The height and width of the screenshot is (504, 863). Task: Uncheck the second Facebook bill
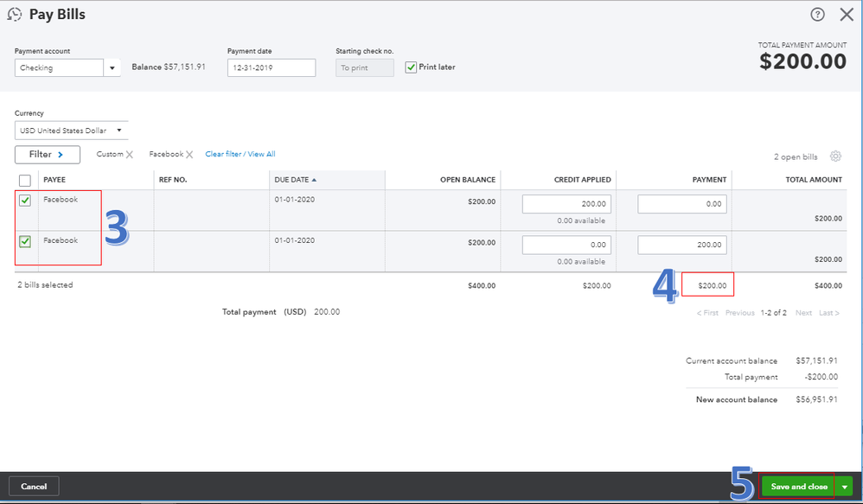(x=25, y=242)
